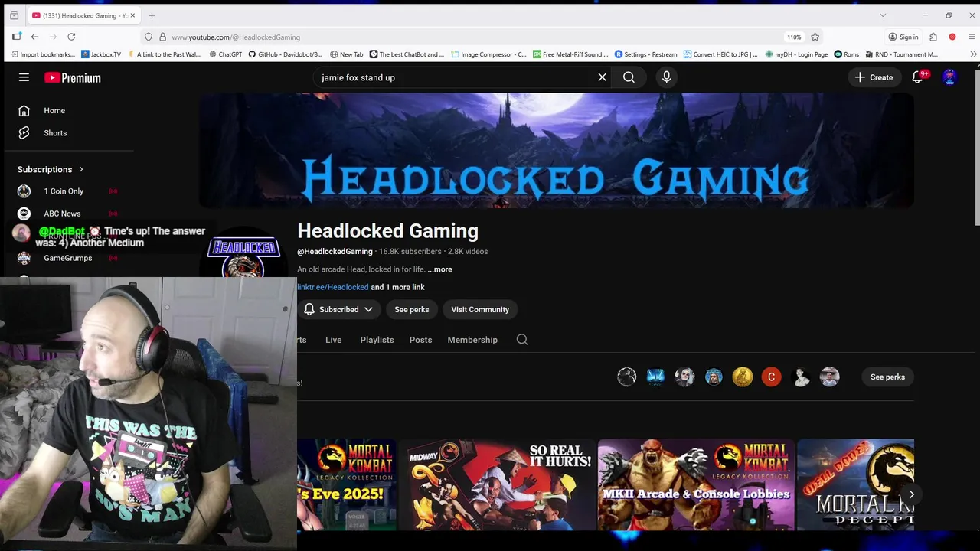Screen dimensions: 980x551
Task: Click the site shield tracking protection icon
Action: [149, 37]
